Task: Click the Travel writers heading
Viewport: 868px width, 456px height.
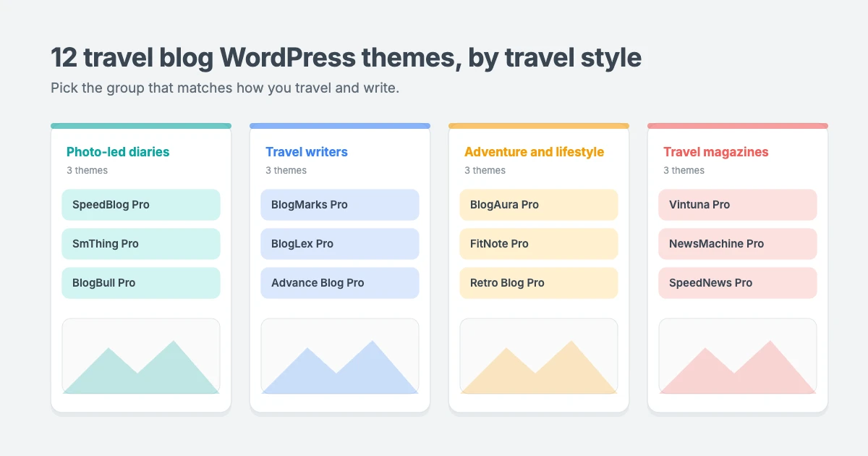Action: click(307, 152)
